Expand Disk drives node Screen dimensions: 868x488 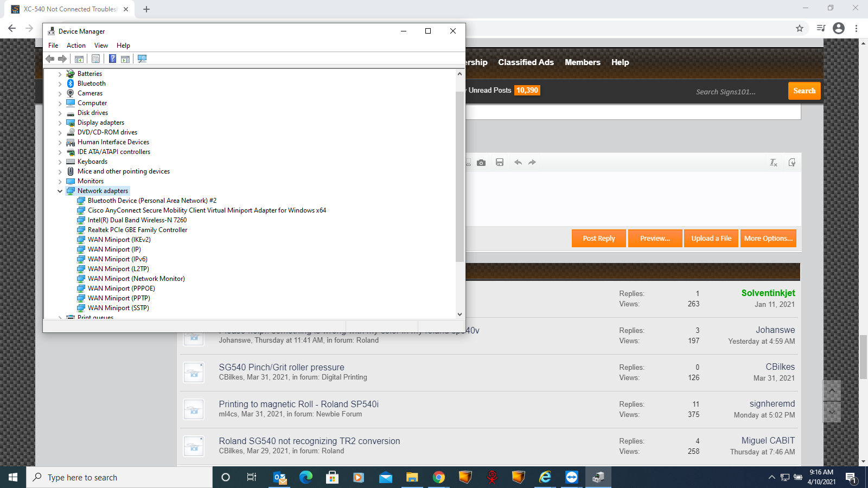coord(60,113)
